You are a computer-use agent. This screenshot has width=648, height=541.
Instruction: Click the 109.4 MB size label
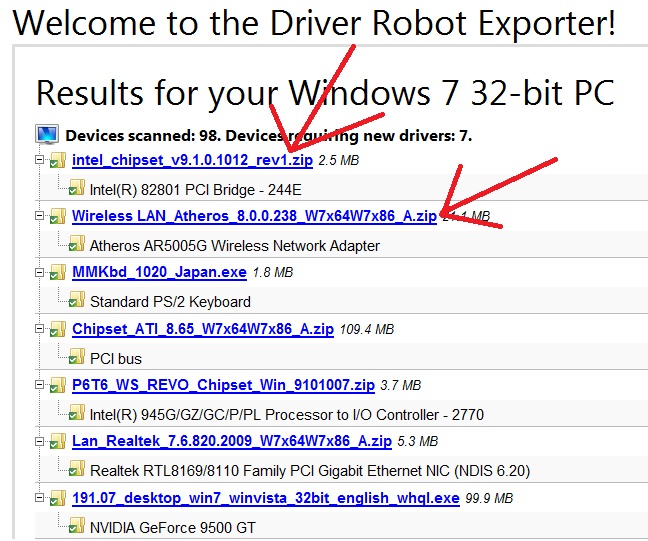tap(367, 329)
